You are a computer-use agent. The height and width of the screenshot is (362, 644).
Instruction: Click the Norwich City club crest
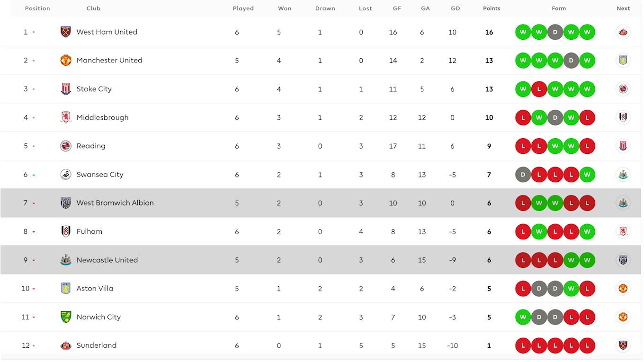pos(66,317)
